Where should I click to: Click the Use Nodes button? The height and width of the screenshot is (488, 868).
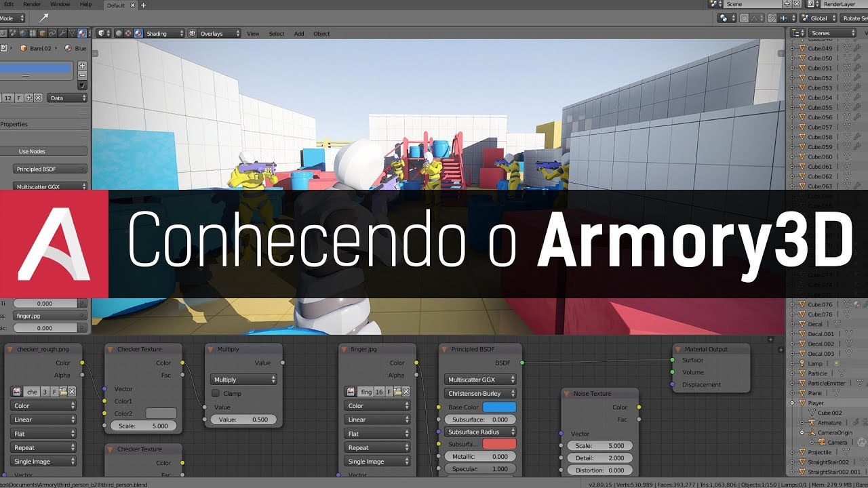pyautogui.click(x=33, y=151)
